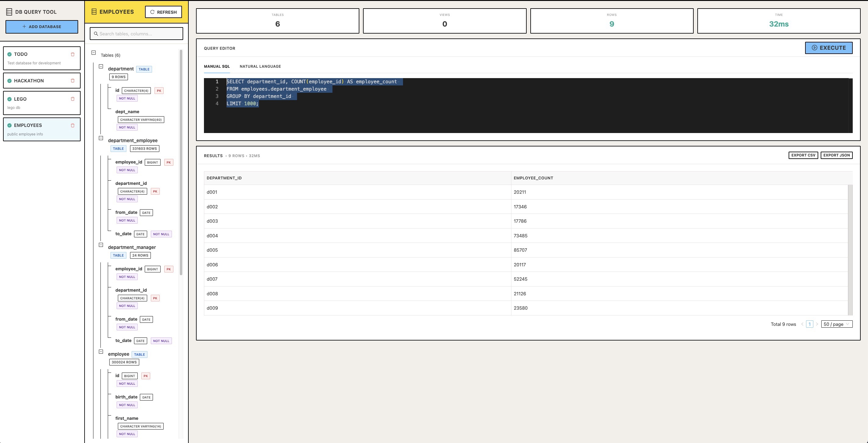868x443 pixels.
Task: Collapse the employee table node
Action: [x=101, y=352]
